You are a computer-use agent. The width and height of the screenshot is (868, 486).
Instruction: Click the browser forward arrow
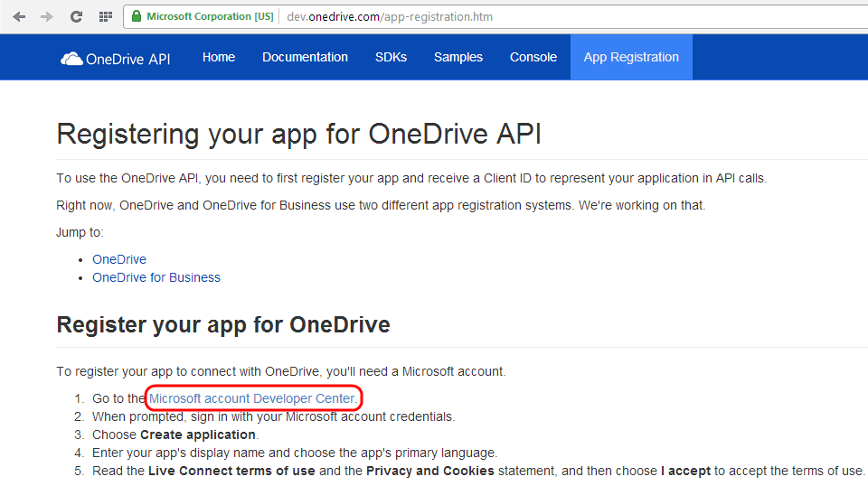pos(47,16)
